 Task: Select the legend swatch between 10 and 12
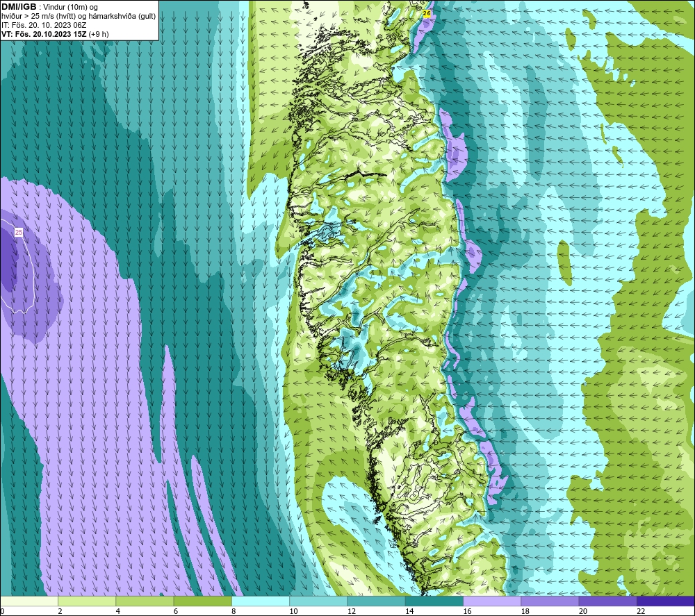click(x=318, y=601)
